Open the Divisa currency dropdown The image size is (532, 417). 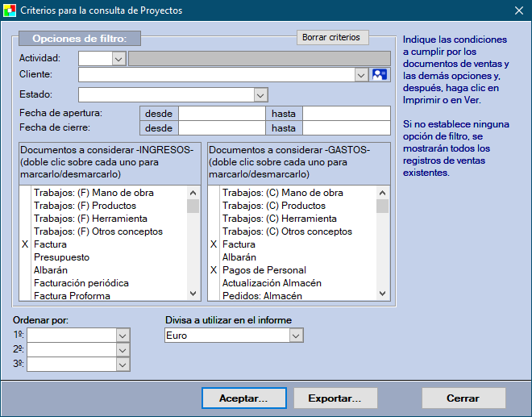pos(296,336)
